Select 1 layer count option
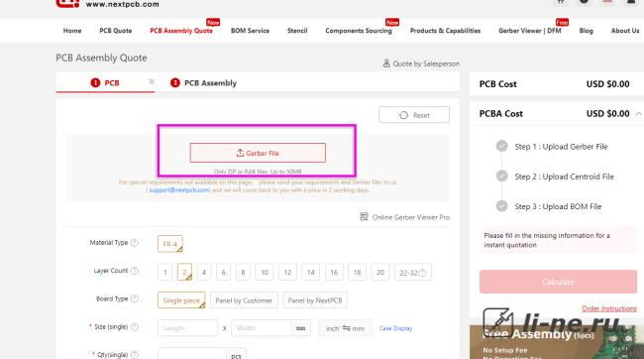The height and width of the screenshot is (359, 644). click(164, 273)
